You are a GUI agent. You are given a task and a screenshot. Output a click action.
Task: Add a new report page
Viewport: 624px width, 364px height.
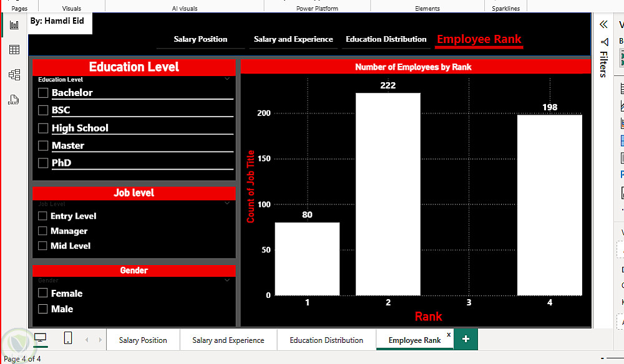pyautogui.click(x=466, y=339)
